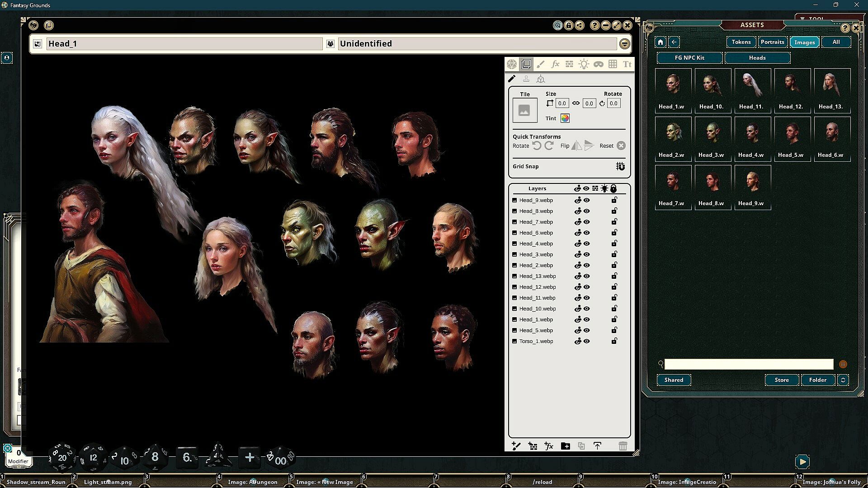The image size is (868, 488).
Task: Toggle visibility of Head_13.webp layer
Action: tap(586, 276)
